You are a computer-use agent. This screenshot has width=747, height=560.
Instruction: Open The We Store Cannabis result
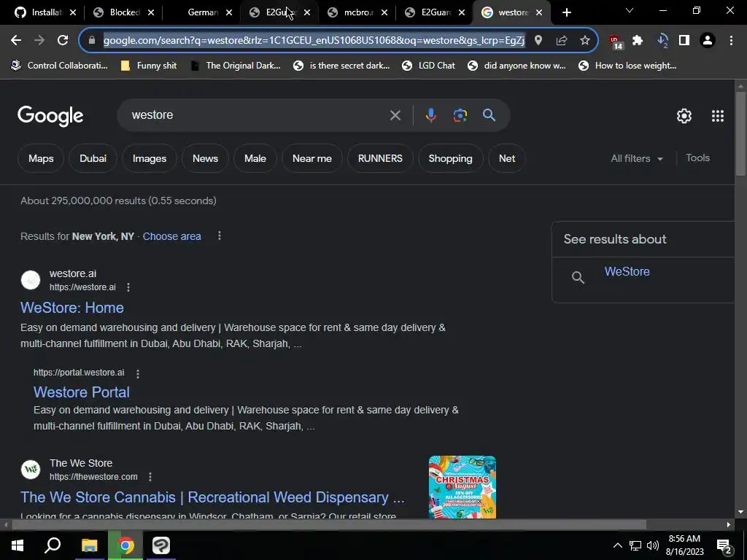click(212, 497)
